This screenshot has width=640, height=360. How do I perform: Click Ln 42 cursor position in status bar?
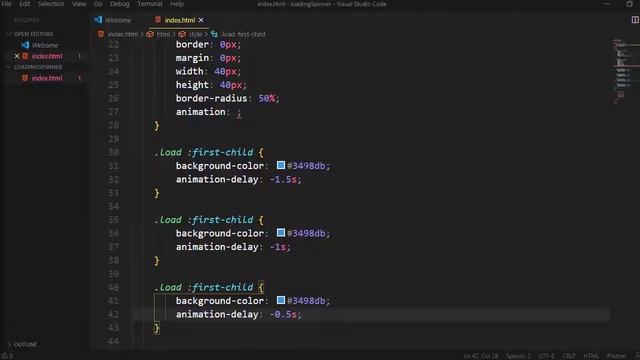[480, 356]
